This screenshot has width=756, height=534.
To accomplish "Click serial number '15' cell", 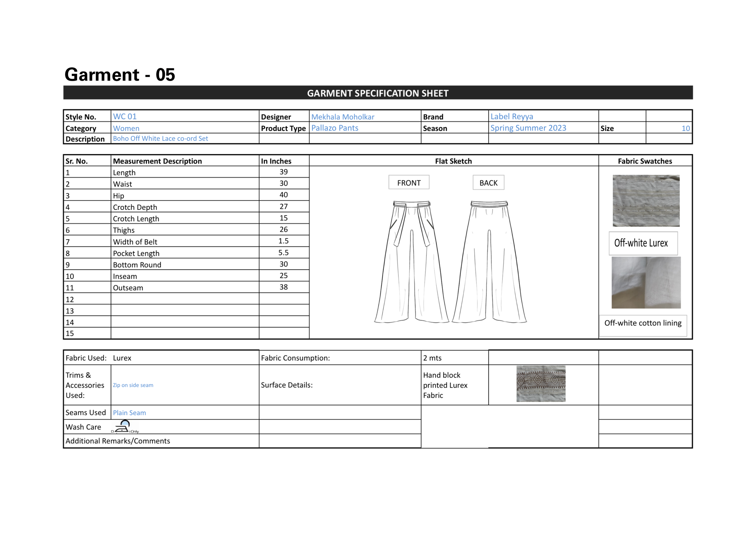I will 87,333.
